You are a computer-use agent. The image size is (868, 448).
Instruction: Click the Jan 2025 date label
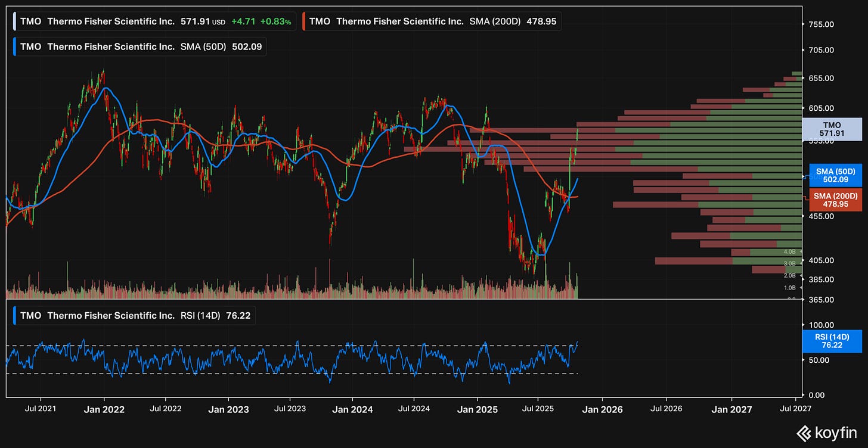coord(479,409)
